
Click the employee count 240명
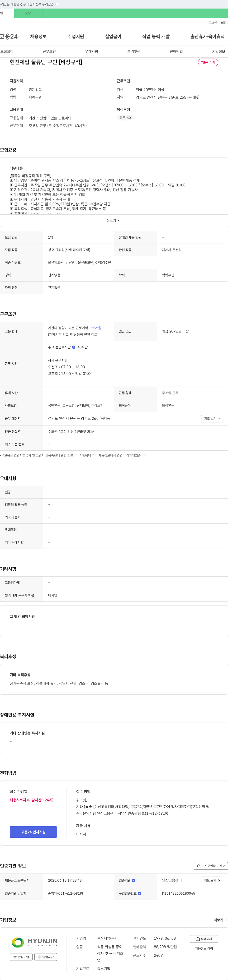tap(159, 956)
